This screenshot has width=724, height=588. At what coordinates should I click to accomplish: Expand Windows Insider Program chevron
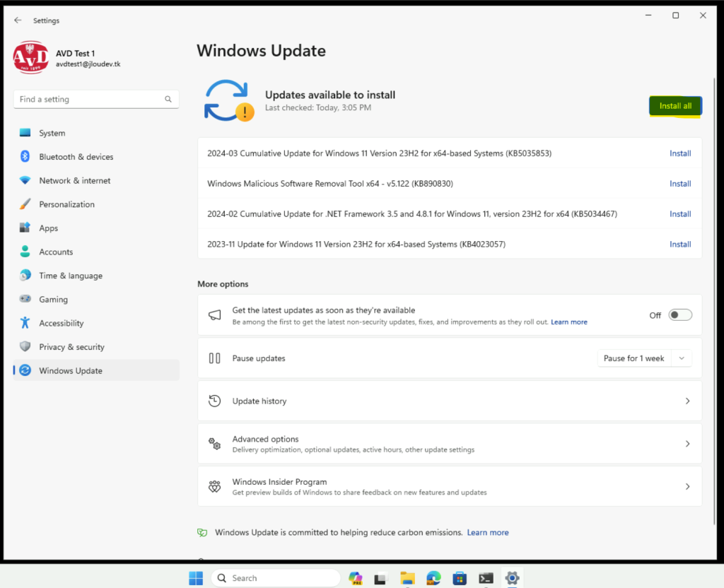pos(687,486)
